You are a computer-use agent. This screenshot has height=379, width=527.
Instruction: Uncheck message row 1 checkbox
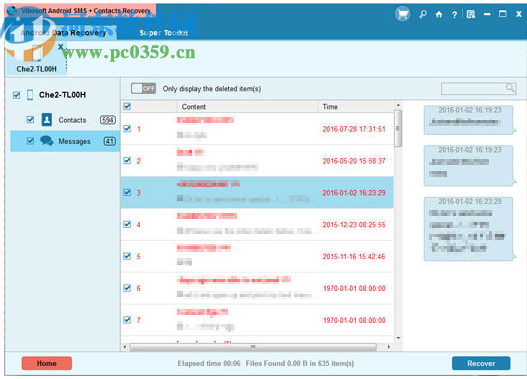pyautogui.click(x=127, y=129)
